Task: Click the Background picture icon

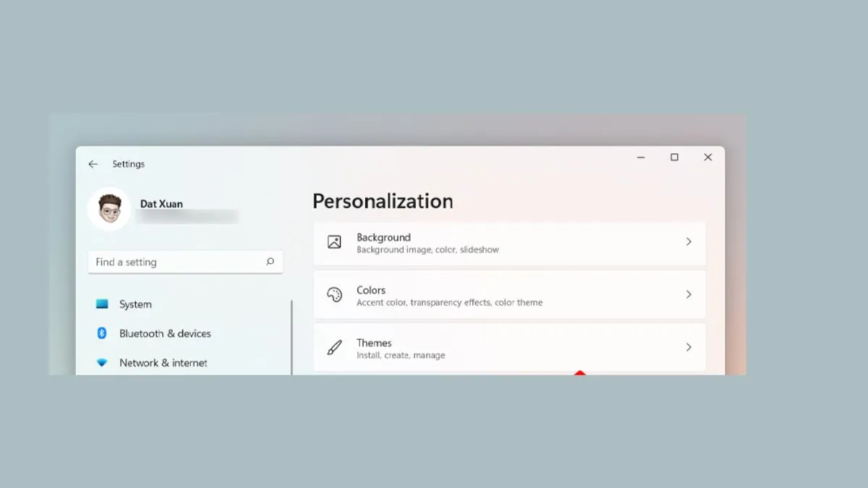Action: [x=333, y=243]
